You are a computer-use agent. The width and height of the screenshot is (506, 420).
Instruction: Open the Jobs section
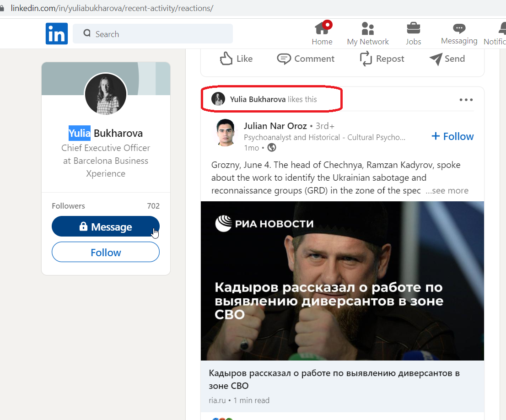click(414, 33)
